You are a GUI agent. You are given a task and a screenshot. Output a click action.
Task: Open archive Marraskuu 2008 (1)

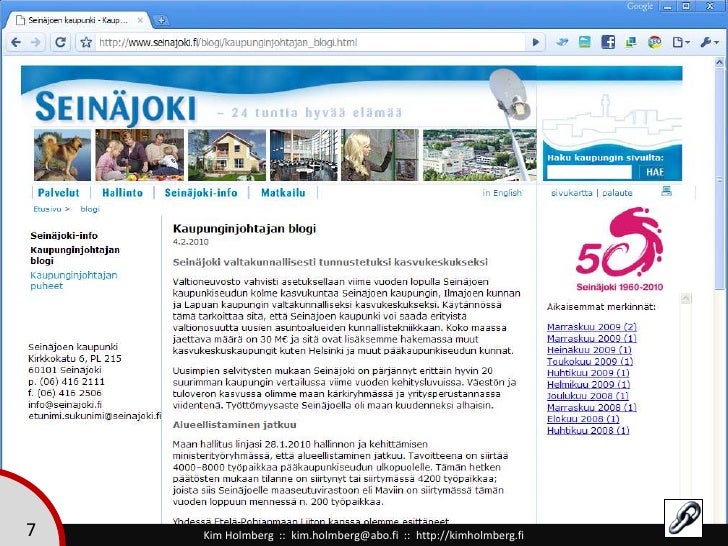pos(592,407)
